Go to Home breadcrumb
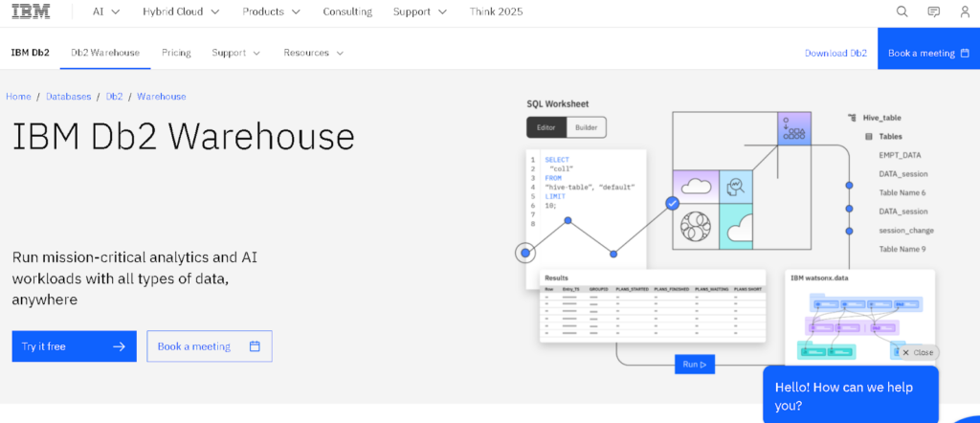Viewport: 980px width, 423px height. click(18, 97)
